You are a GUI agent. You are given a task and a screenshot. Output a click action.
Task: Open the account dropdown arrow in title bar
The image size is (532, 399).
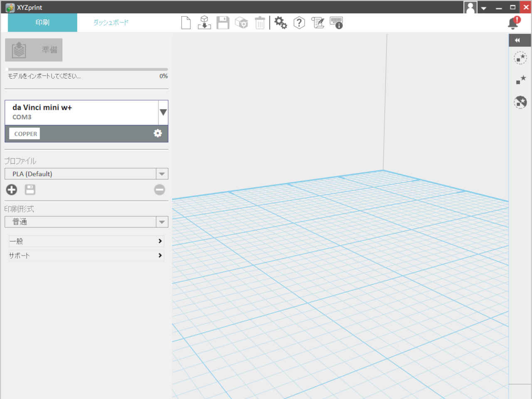(484, 8)
